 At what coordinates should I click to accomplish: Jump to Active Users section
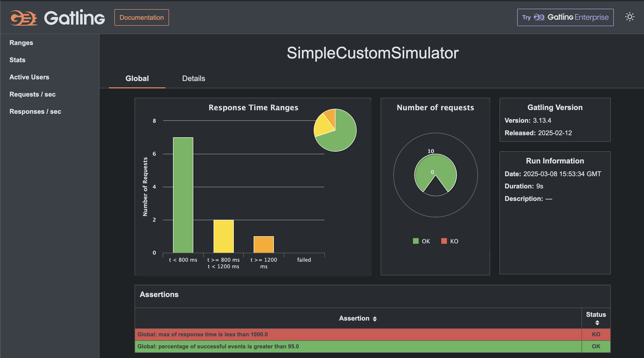(x=29, y=77)
